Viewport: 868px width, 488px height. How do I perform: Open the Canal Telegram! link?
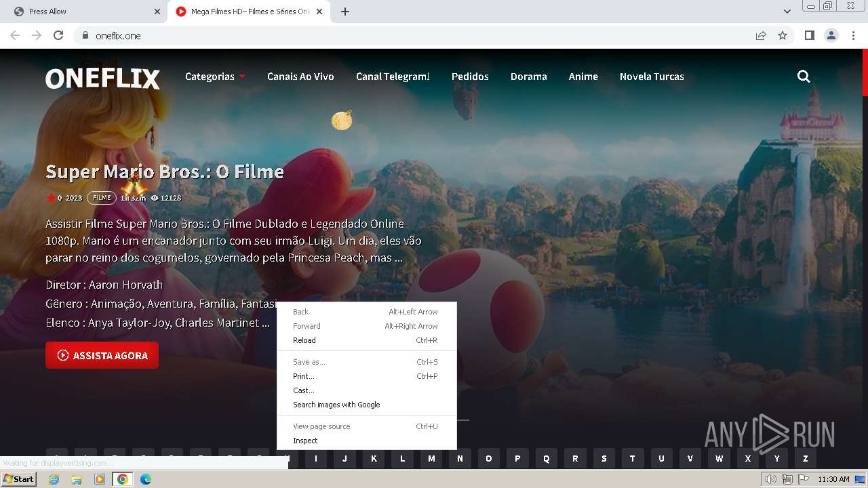pyautogui.click(x=393, y=77)
